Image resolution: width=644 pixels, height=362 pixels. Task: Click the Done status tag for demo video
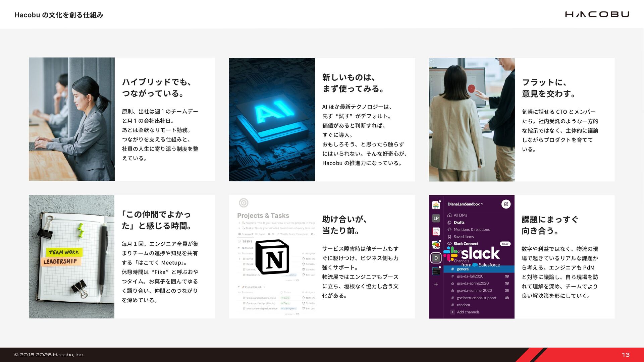(x=286, y=298)
